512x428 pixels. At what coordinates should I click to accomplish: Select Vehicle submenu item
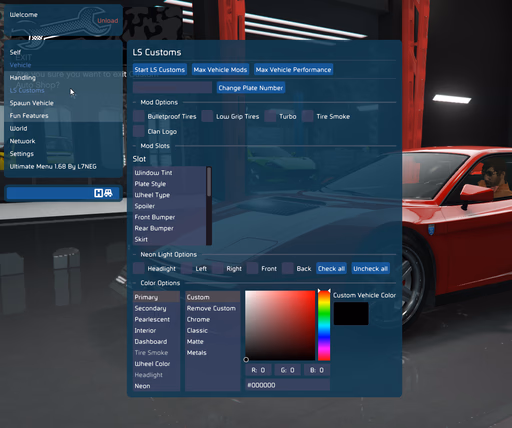click(x=20, y=65)
